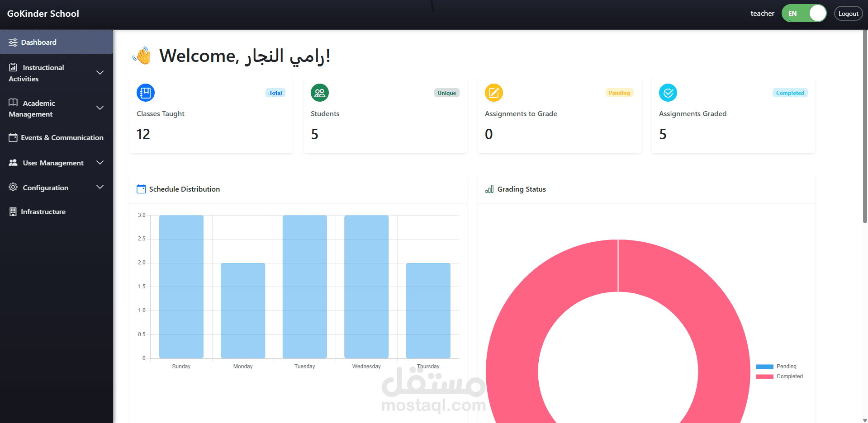868x423 pixels.
Task: Open the Dashboard menu item
Action: (x=57, y=42)
